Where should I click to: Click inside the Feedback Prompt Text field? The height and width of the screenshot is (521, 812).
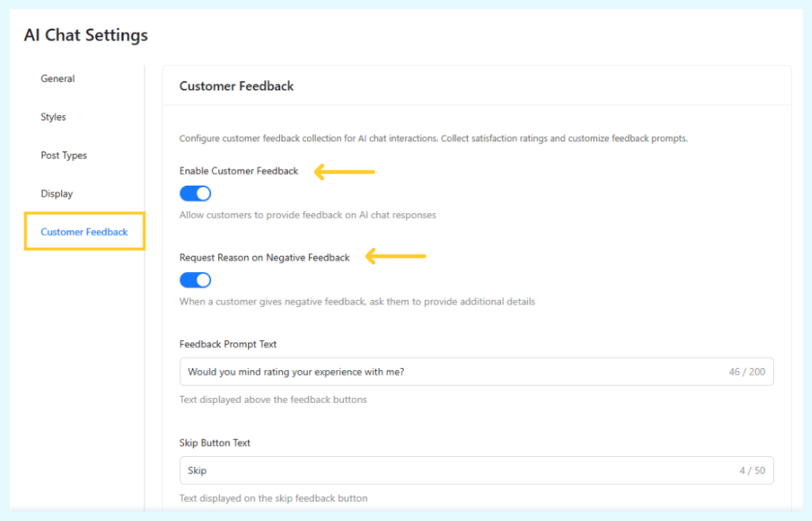(x=396, y=371)
